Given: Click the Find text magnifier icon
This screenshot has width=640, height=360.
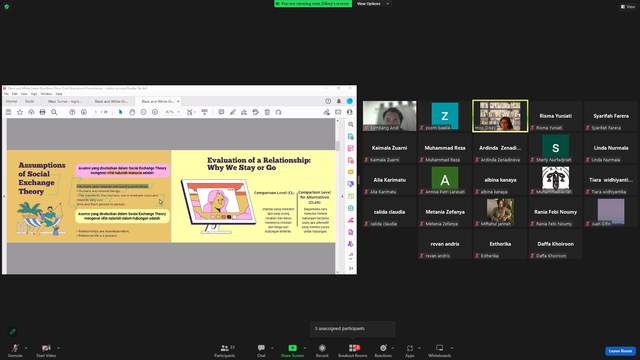Looking at the screenshot, I should pyautogui.click(x=54, y=112).
